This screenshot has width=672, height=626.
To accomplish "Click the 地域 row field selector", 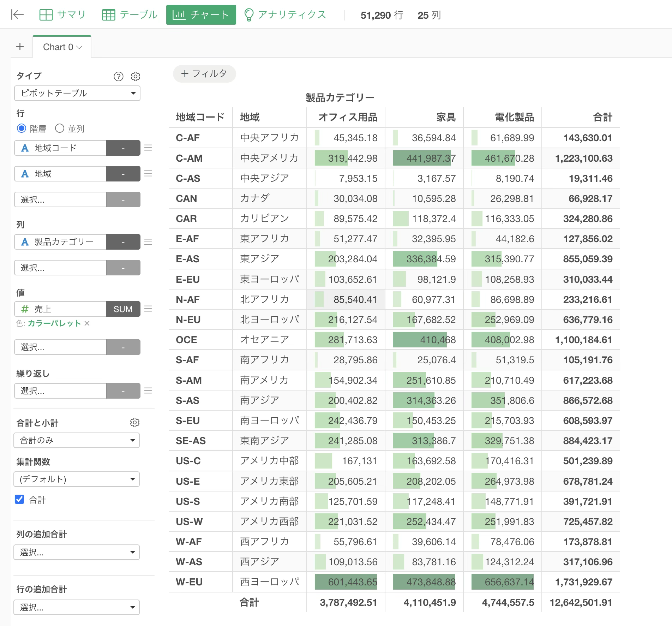I will [x=60, y=174].
